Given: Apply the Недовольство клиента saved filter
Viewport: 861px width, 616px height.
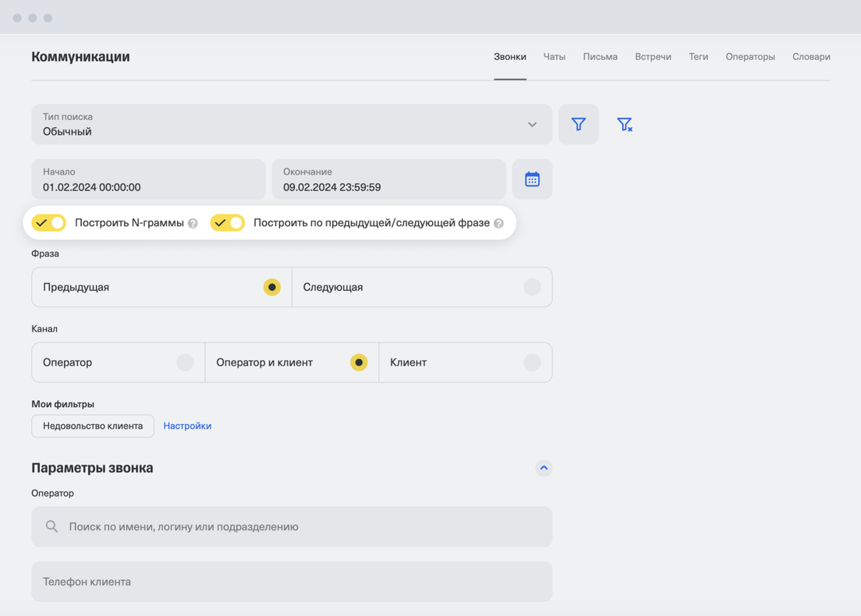Looking at the screenshot, I should [93, 426].
